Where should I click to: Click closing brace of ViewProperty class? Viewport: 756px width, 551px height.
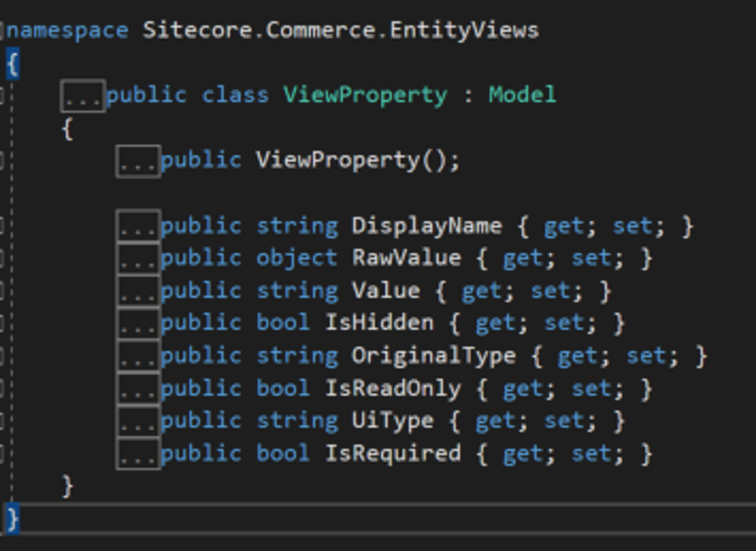pos(68,486)
